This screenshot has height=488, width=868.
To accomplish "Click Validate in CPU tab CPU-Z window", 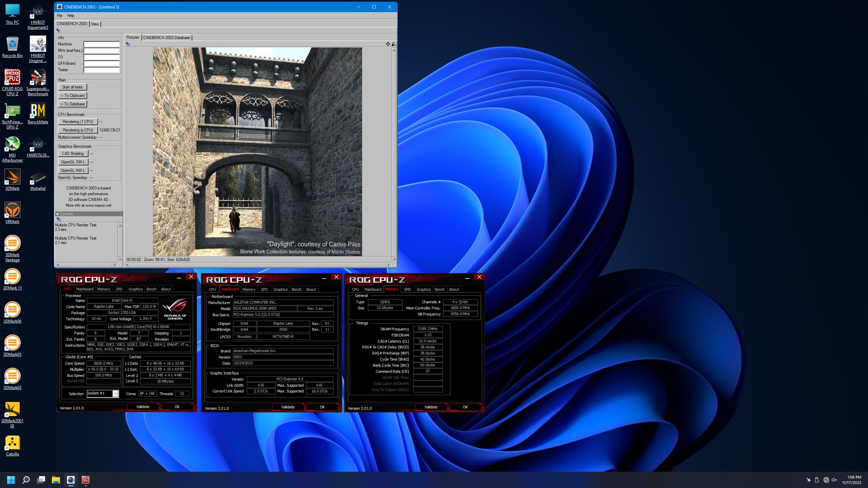I will [x=143, y=407].
